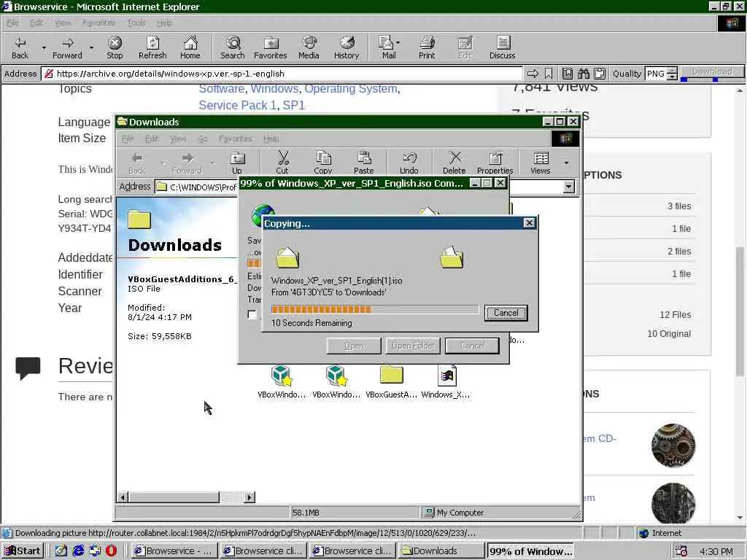747x560 pixels.
Task: Toggle the checkbox in the download dialog
Action: pyautogui.click(x=252, y=314)
